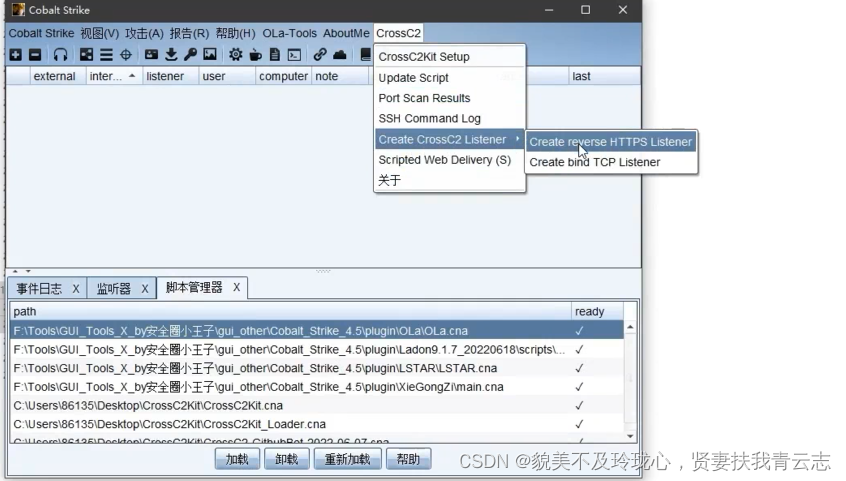Select the Ladon9.1.7_20220618 script row
Viewport: 846px width, 481px height.
(x=317, y=350)
